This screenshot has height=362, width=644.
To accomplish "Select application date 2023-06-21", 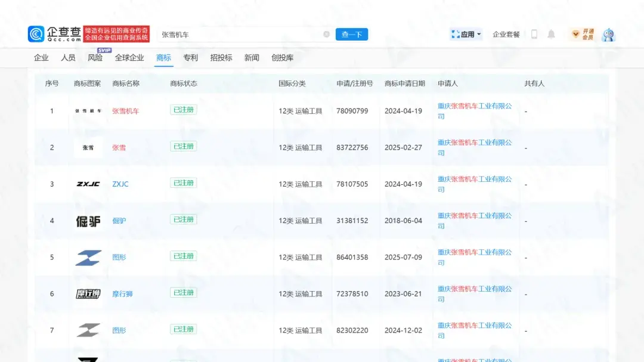I will pyautogui.click(x=403, y=294).
